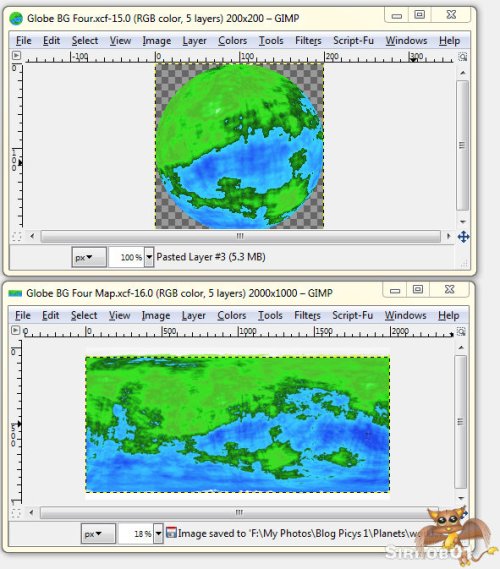The width and height of the screenshot is (500, 569).
Task: Open Edit menu in Globe BG Four window
Action: pyautogui.click(x=52, y=41)
